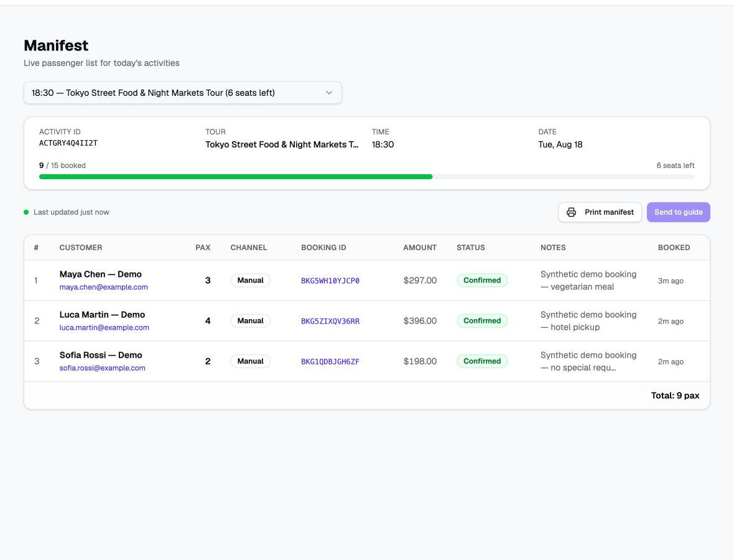Open sofia.rossi@example.com email link
Image resolution: width=734 pixels, height=560 pixels.
103,368
